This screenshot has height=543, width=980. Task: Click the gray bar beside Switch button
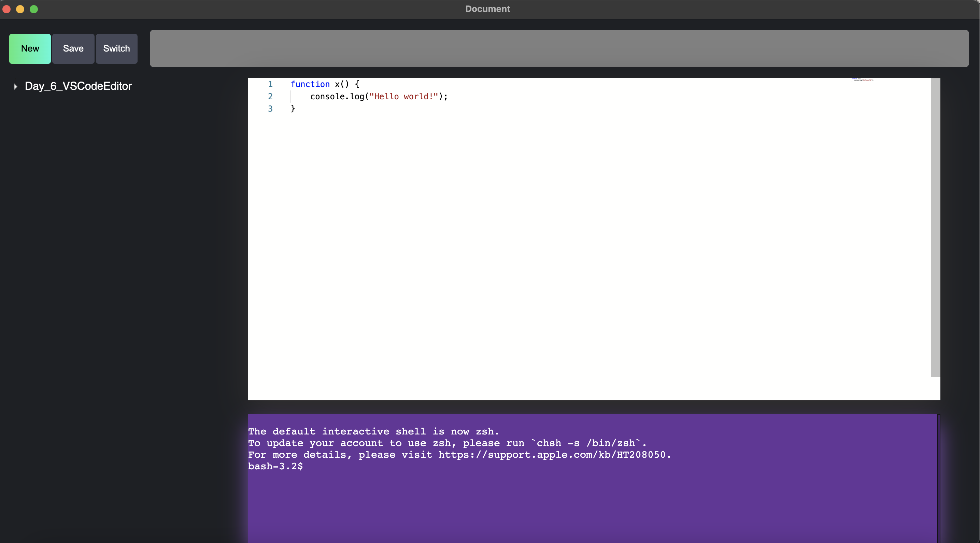[559, 49]
